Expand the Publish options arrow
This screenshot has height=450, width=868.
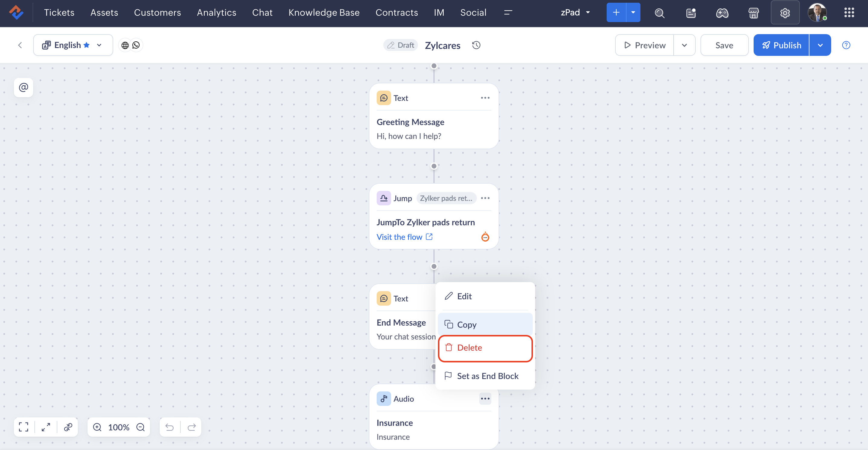(820, 45)
